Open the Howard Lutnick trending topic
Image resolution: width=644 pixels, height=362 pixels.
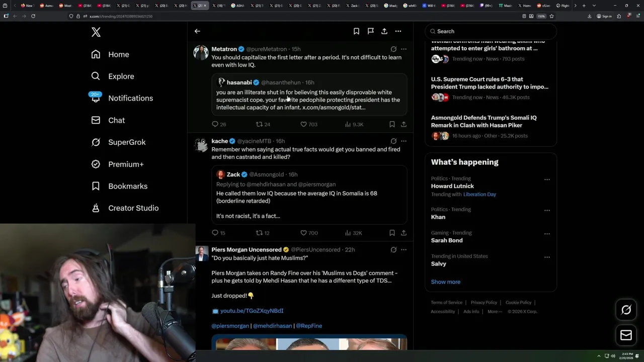(x=452, y=186)
